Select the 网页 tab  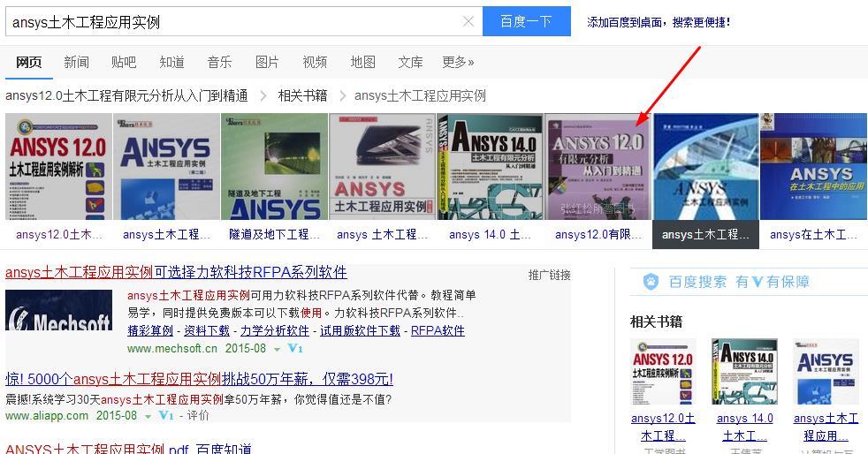tap(29, 62)
